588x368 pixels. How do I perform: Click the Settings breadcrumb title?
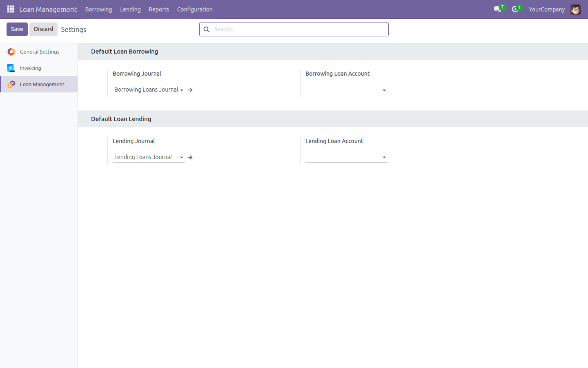click(x=73, y=29)
